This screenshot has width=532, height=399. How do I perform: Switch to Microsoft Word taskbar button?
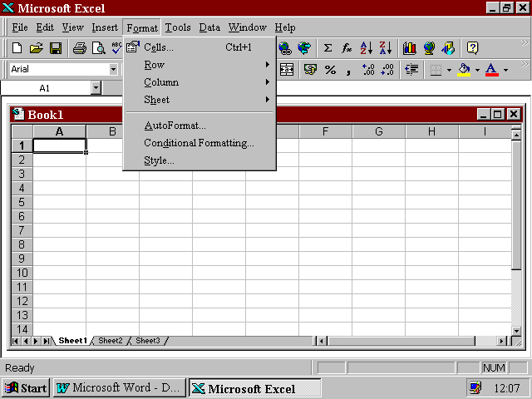tap(120, 388)
